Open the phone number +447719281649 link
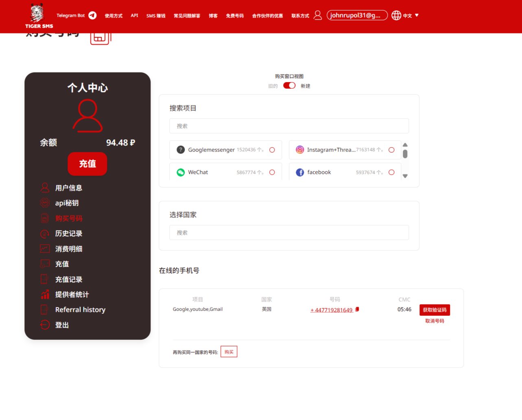Screen dimensions: 522x420 click(332, 310)
